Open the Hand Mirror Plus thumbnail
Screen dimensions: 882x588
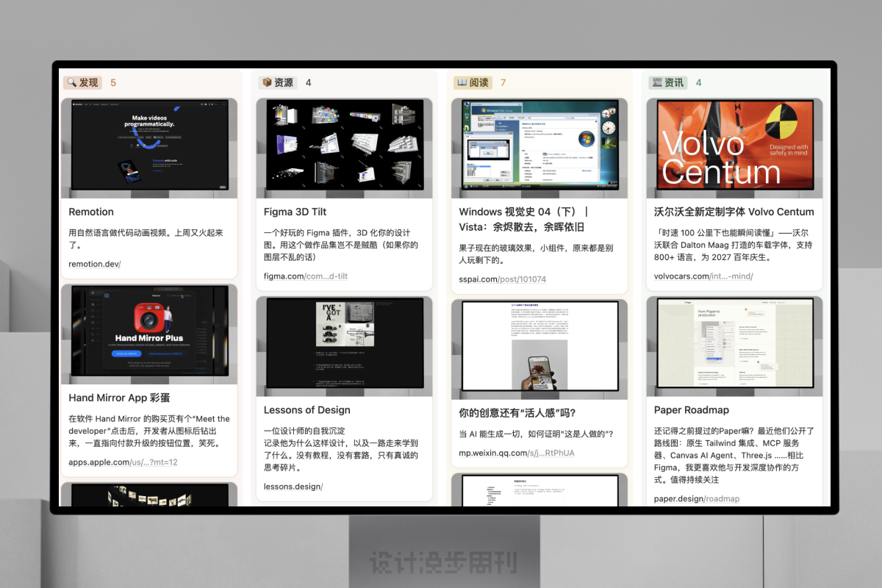pos(149,334)
